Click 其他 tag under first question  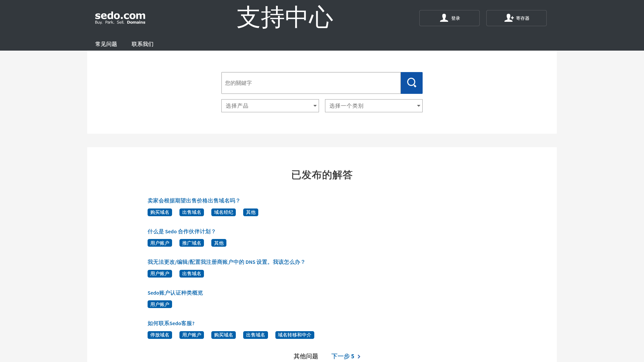point(251,212)
